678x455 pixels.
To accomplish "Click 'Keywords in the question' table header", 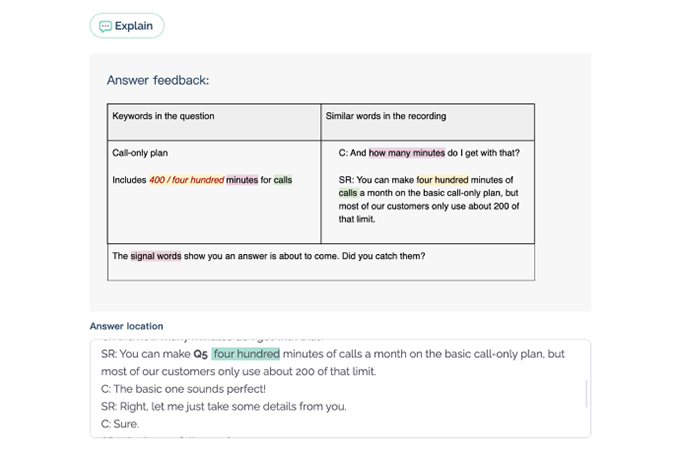I will pyautogui.click(x=163, y=116).
